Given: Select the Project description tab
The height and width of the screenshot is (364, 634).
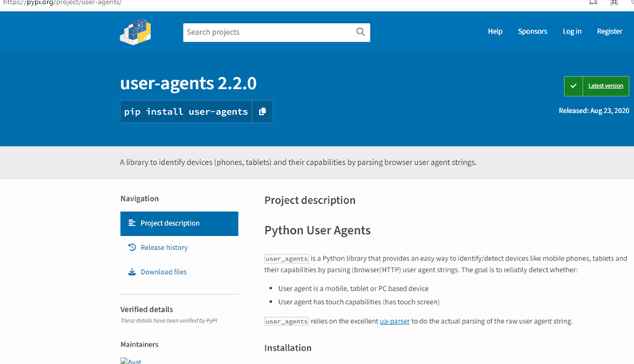Looking at the screenshot, I should pos(170,223).
